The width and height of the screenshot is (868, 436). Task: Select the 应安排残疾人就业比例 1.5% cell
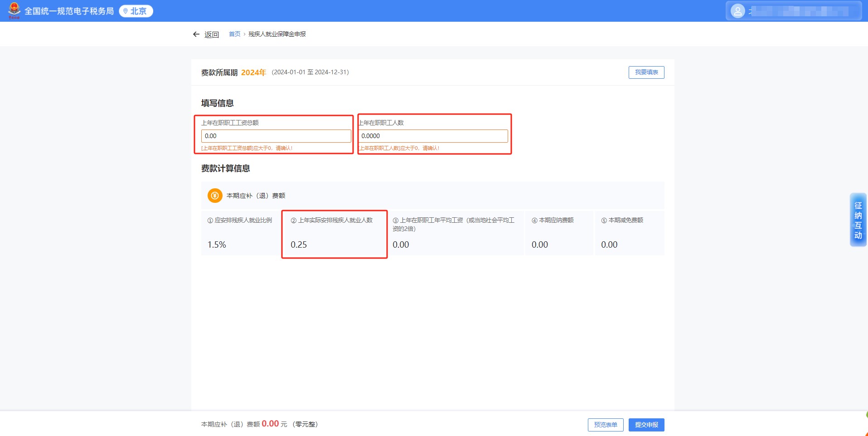[240, 233]
